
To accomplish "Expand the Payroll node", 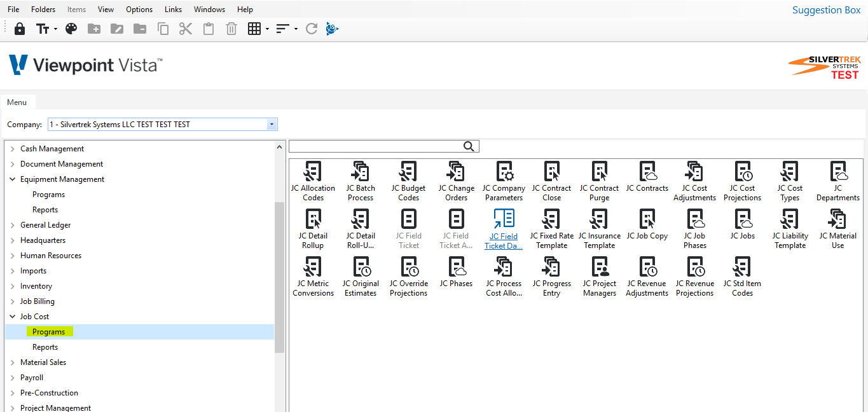I will point(13,378).
